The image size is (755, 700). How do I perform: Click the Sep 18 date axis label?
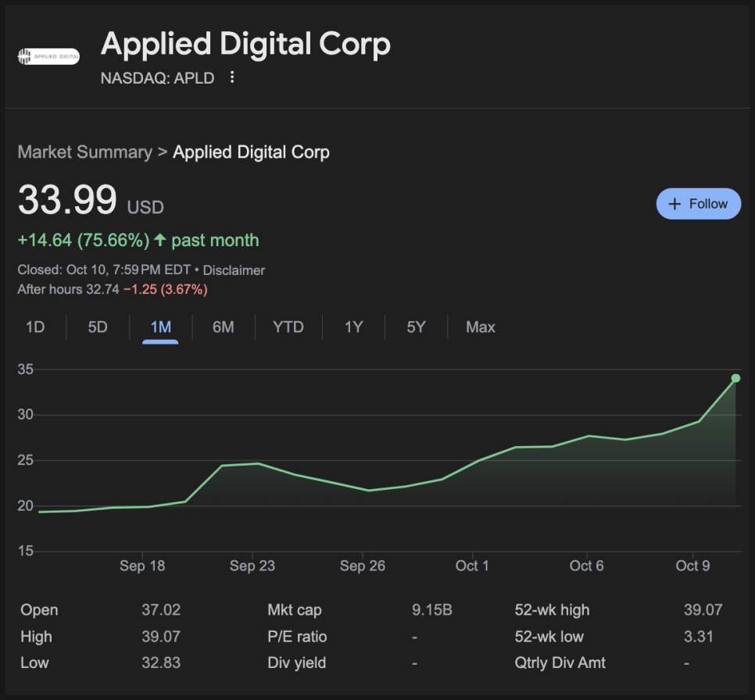142,566
